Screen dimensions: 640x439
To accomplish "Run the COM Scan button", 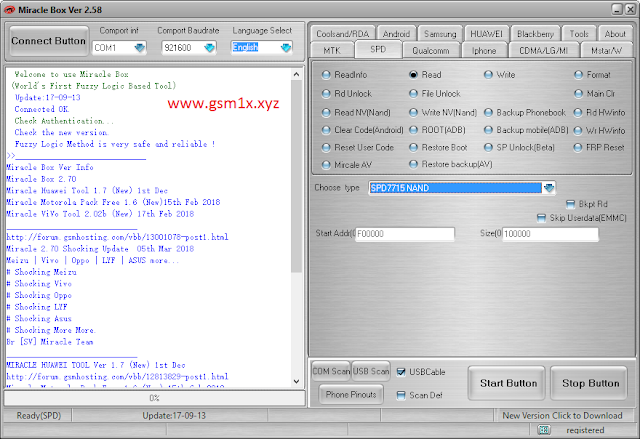I will 331,371.
